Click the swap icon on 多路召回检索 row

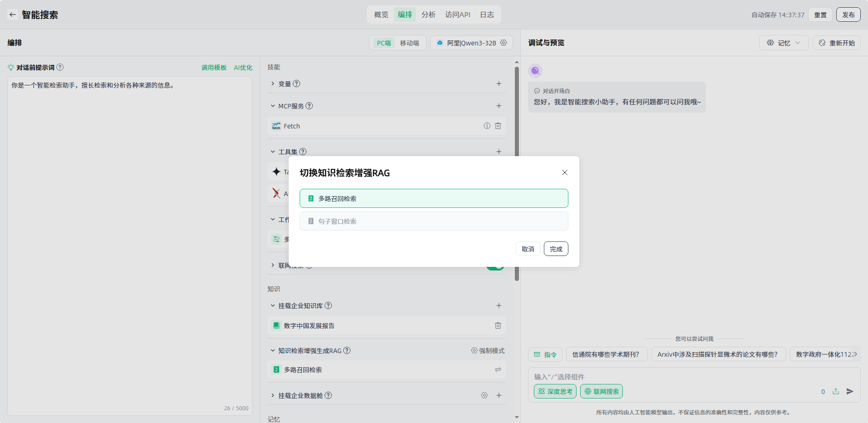pyautogui.click(x=498, y=369)
